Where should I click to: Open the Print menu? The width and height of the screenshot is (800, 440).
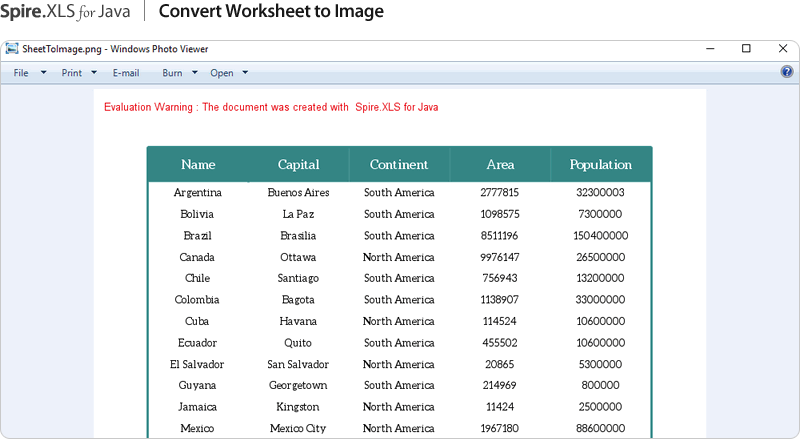pos(72,73)
